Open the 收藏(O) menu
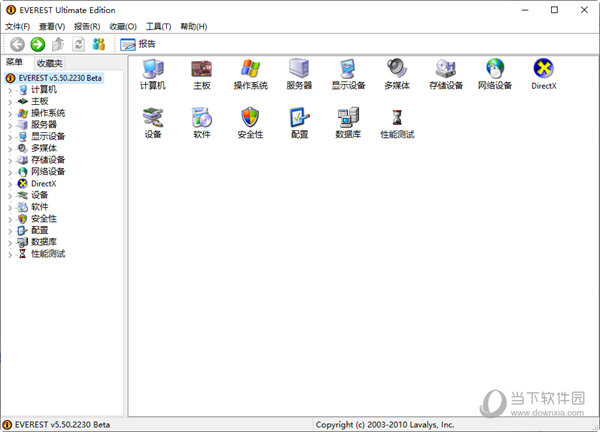Viewport: 600px width, 432px height. tap(123, 26)
